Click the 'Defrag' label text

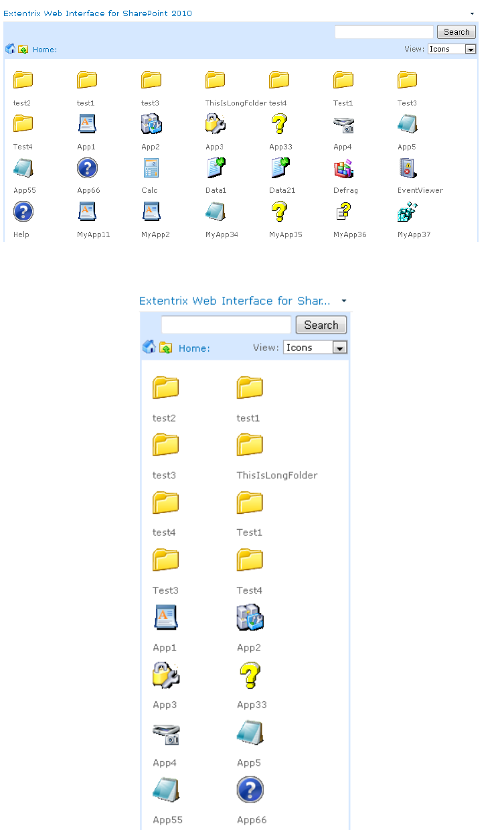coord(345,190)
